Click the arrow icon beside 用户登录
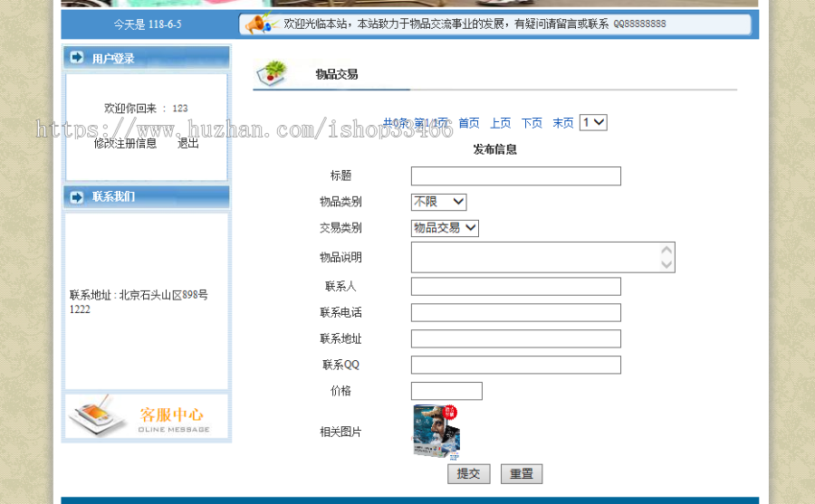This screenshot has width=815, height=504. pos(77,57)
